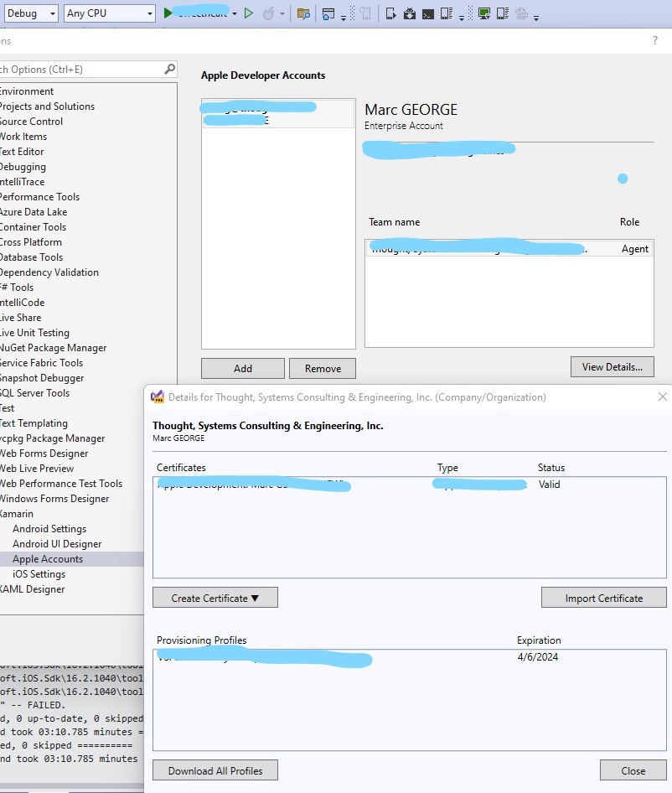Screen dimensions: 672x793
Task: Focus the Search Options input field
Action: (x=81, y=70)
